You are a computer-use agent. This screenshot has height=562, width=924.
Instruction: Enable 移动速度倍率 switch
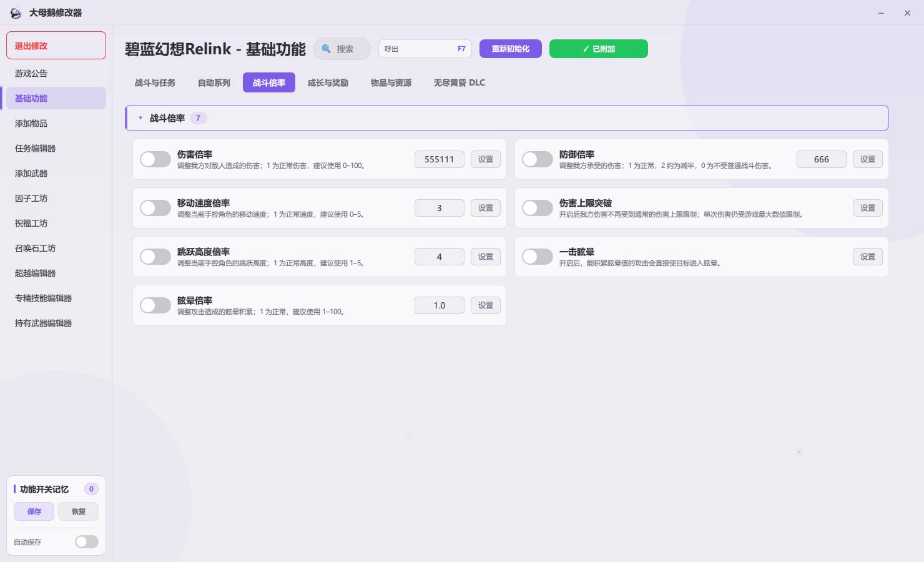point(155,208)
